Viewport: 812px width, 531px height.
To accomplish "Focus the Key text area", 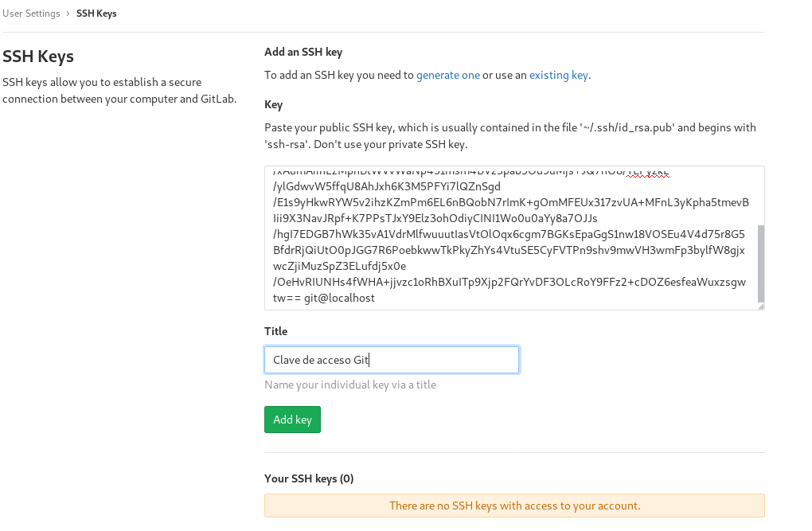I will coord(509,239).
